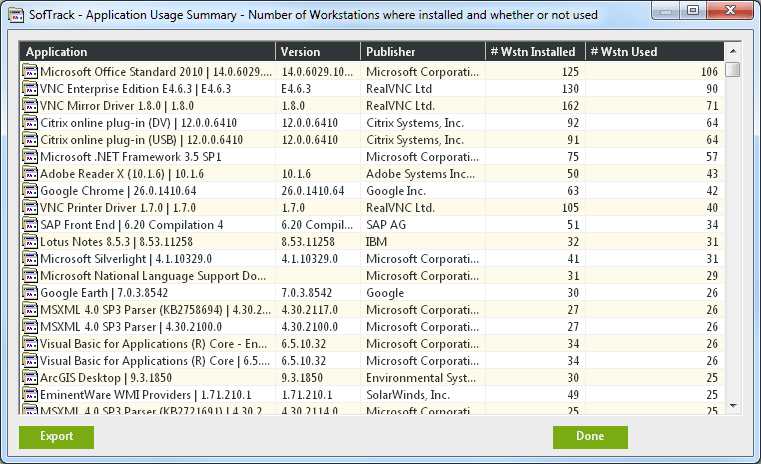
Task: Click version 4.30.2117.0 cell
Action: (x=310, y=310)
